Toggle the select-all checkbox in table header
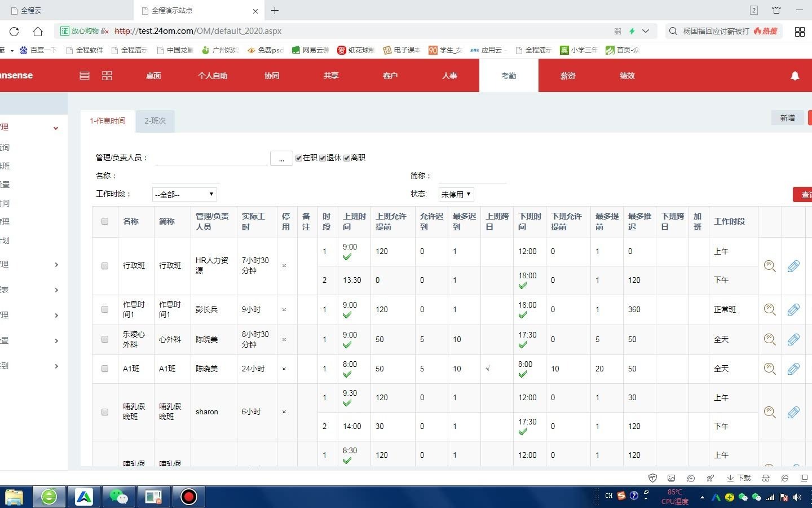 tap(105, 221)
